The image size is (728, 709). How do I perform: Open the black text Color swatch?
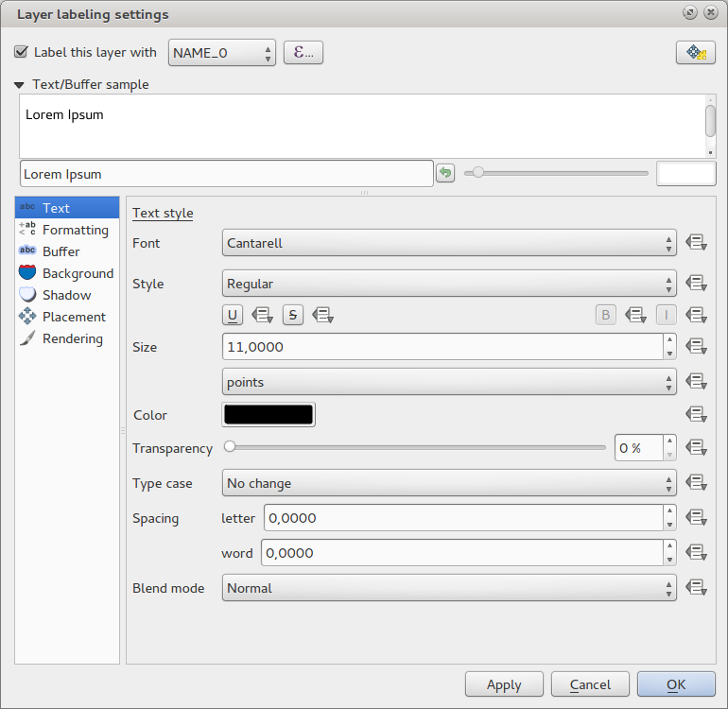click(268, 414)
